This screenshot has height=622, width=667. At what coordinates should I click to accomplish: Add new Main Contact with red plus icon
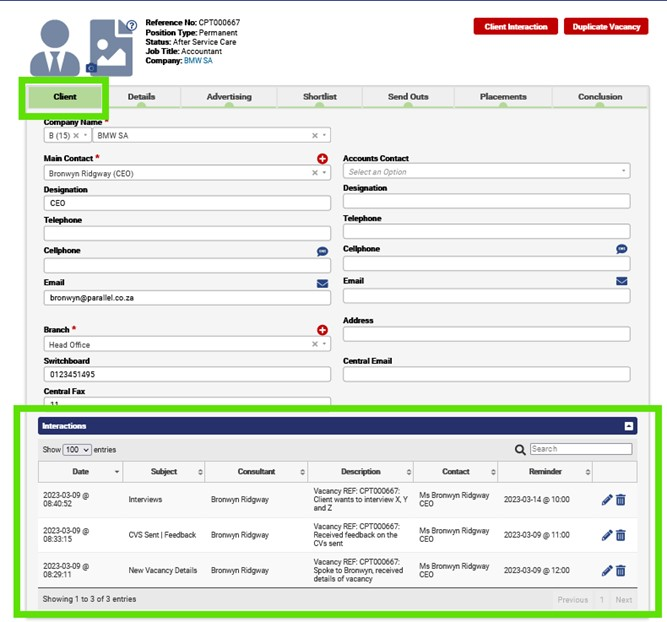322,159
